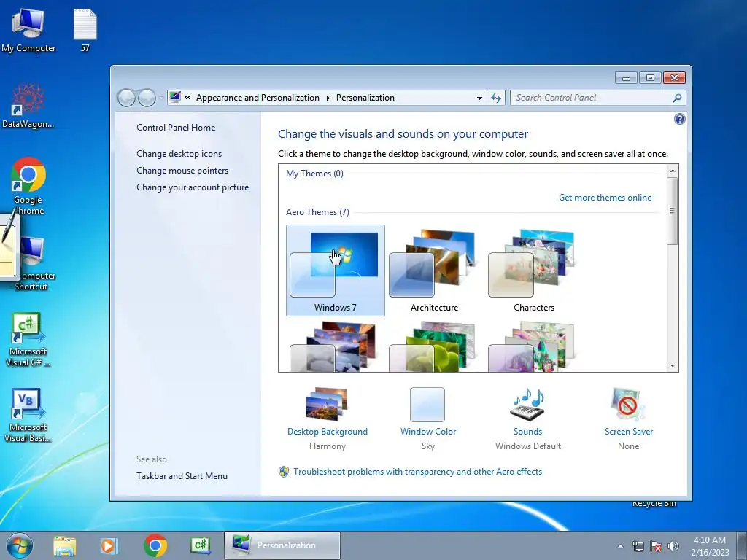Select the Architecture theme
Image resolution: width=747 pixels, height=560 pixels.
coord(435,271)
